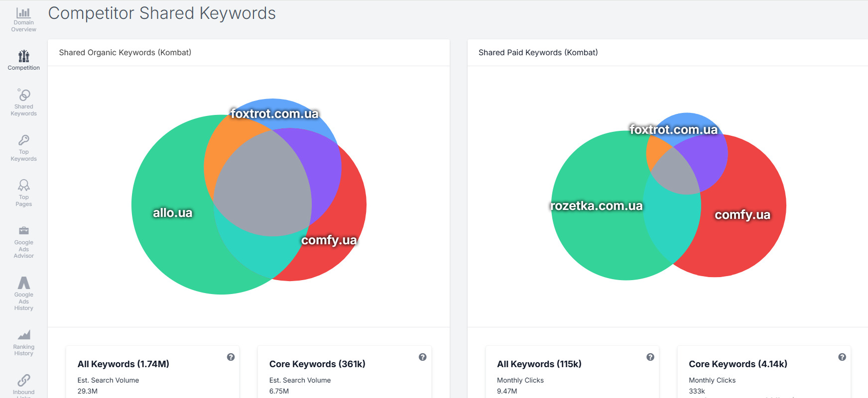This screenshot has width=868, height=398.
Task: Open the Core Keywords (4.14k) card
Action: [x=764, y=372]
